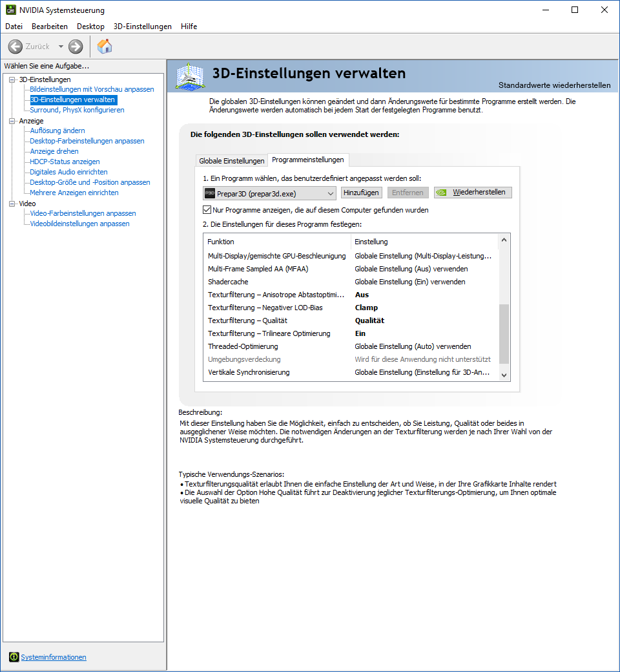Collapse the Video tree node
Screen dimensions: 620x672
[x=12, y=204]
